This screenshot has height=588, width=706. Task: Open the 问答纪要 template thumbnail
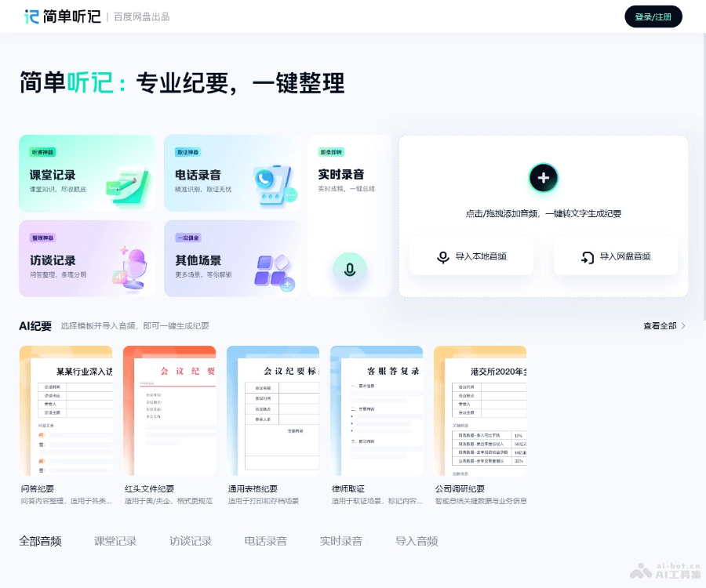tap(66, 410)
